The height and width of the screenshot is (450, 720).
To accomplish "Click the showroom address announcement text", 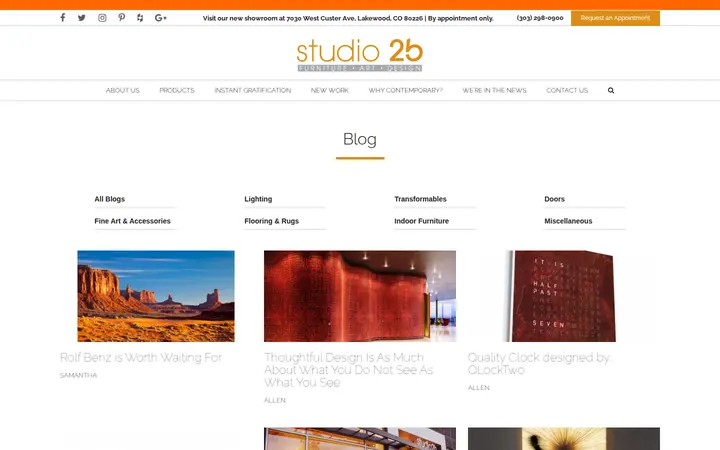I will coord(348,18).
